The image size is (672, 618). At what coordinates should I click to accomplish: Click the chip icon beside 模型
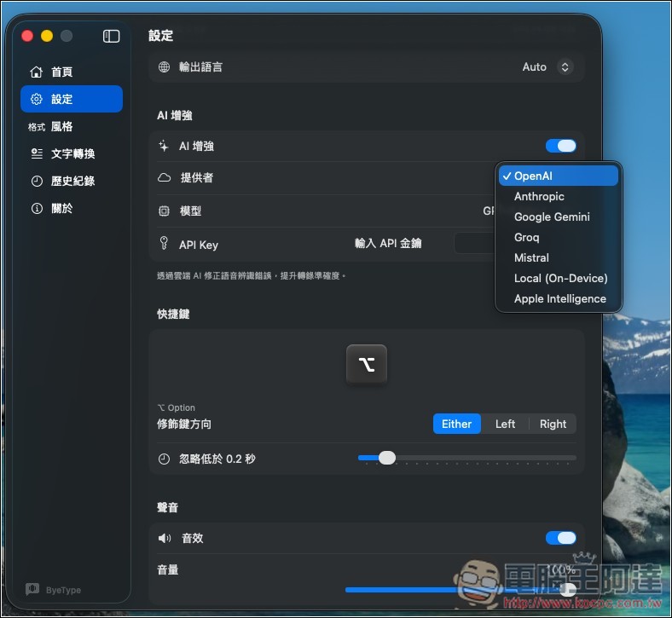tap(164, 211)
